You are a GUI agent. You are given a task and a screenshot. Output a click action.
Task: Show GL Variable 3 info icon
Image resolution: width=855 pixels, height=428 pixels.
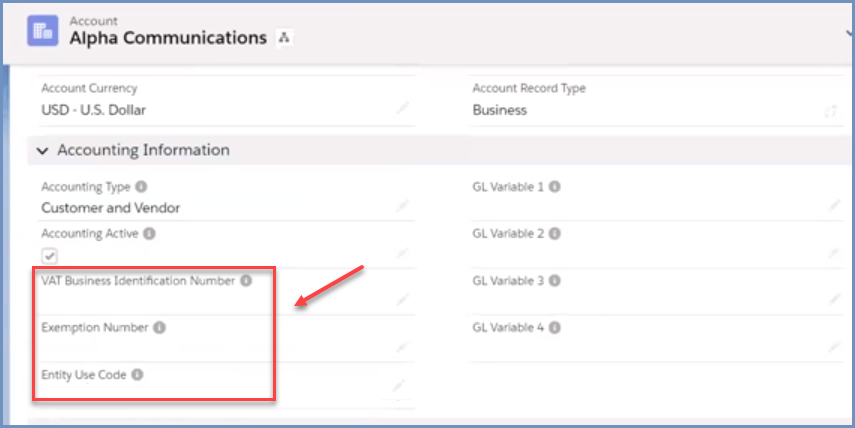tap(555, 281)
